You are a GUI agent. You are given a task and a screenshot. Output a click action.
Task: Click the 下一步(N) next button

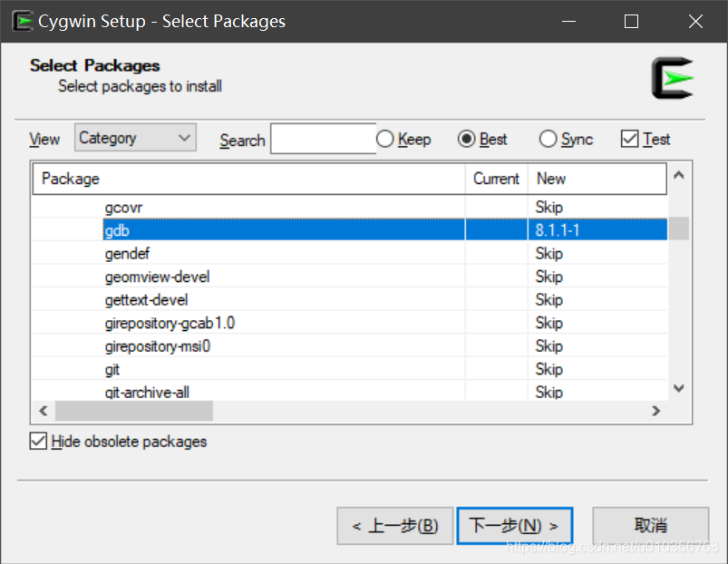click(514, 526)
